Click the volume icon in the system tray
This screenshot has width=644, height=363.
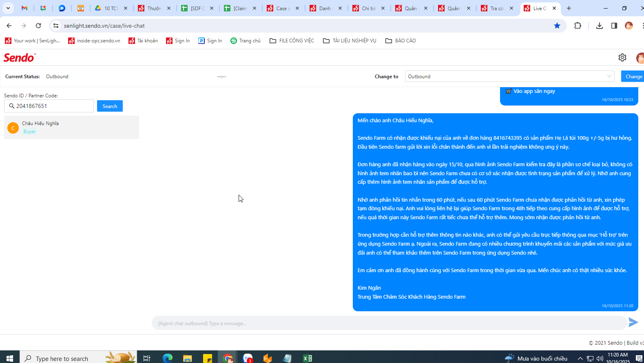coord(600,359)
